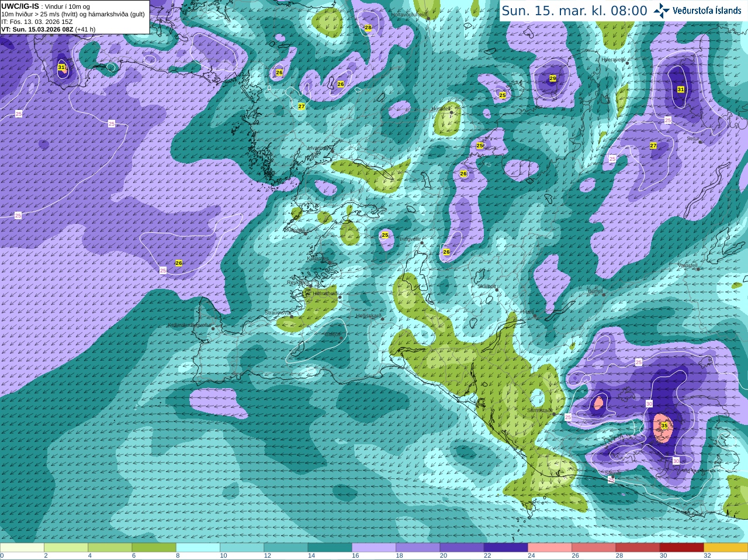Image resolution: width=748 pixels, height=560 pixels.
Task: Pick the 0–2 pale yellow legend swatch
Action: pyautogui.click(x=22, y=548)
